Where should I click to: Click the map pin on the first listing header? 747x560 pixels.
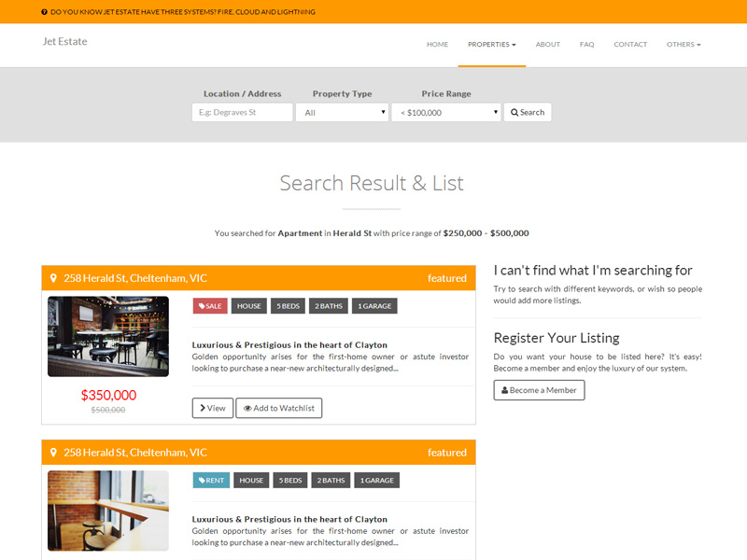(52, 278)
